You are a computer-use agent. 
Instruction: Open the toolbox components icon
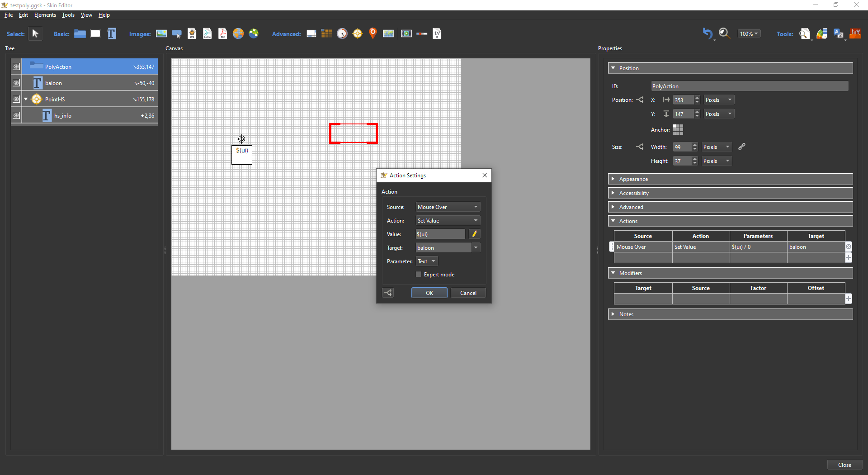pos(855,33)
